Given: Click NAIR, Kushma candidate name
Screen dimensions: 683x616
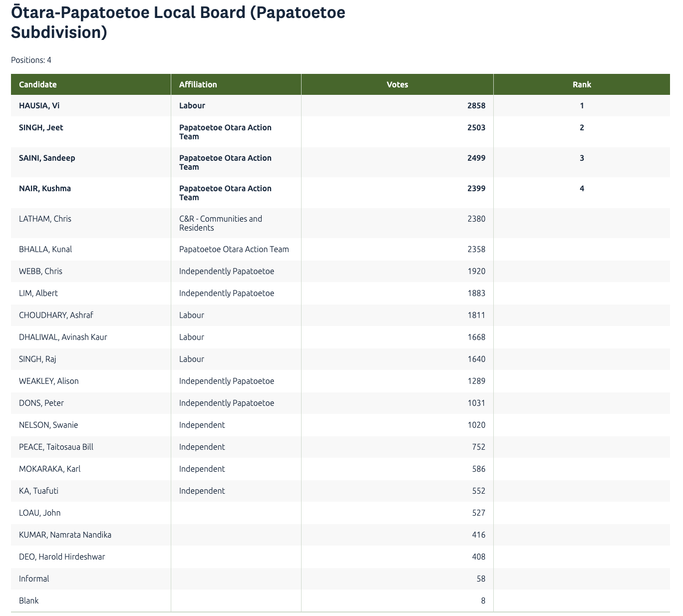Looking at the screenshot, I should pos(45,188).
